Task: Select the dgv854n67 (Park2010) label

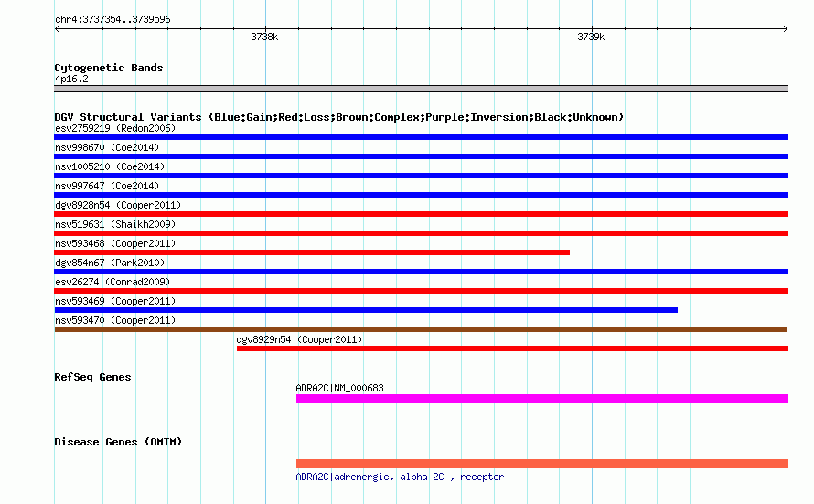Action: coord(110,263)
